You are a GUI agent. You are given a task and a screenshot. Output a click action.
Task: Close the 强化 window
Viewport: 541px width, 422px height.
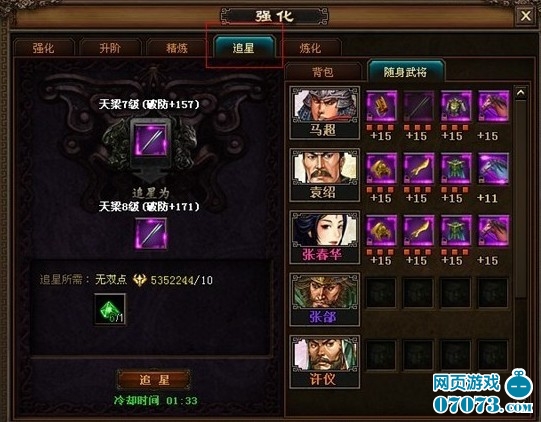click(x=525, y=16)
